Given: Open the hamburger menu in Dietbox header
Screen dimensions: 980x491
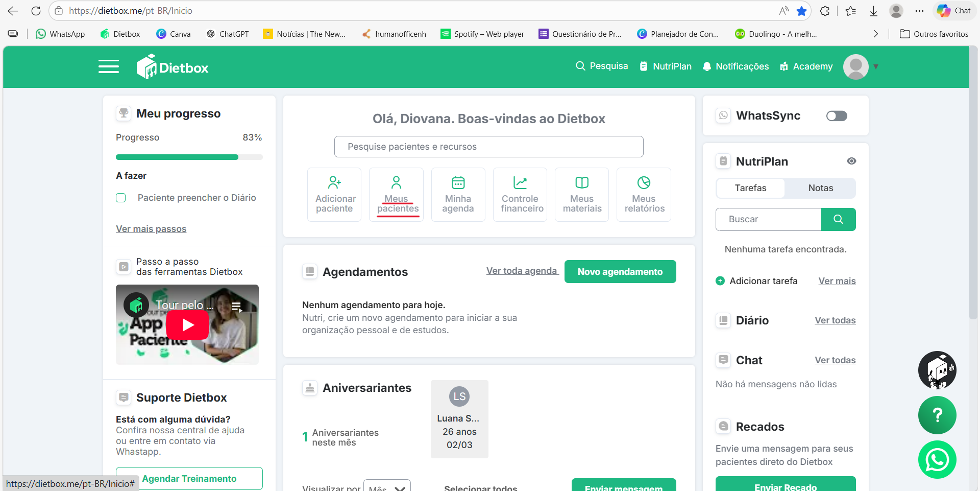Looking at the screenshot, I should (x=109, y=67).
